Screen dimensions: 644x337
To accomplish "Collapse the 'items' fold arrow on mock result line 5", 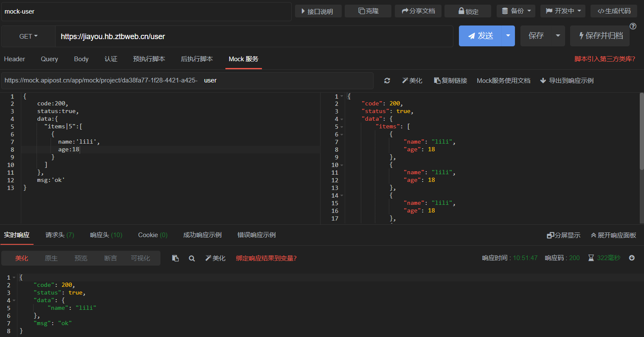I will click(x=342, y=127).
